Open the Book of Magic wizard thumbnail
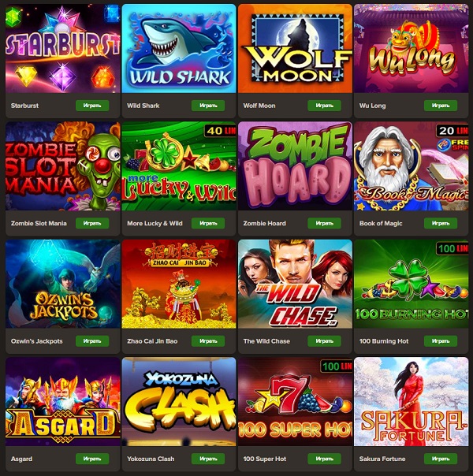473x476 pixels. (x=411, y=166)
